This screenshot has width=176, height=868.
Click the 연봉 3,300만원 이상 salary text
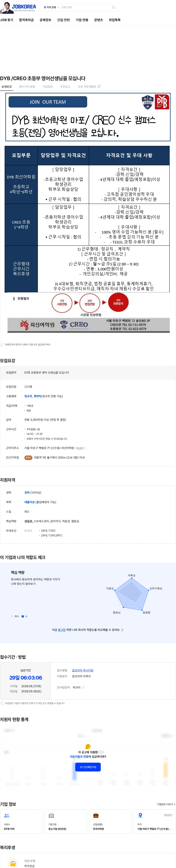click(45, 420)
